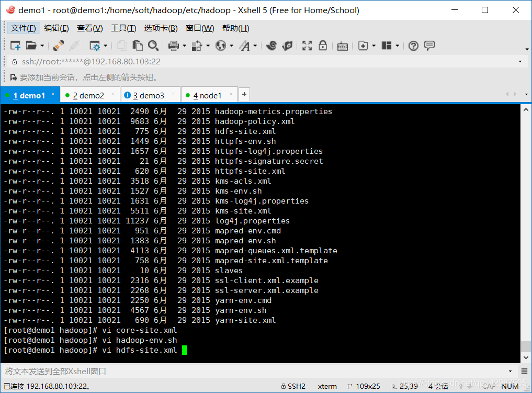Viewport: 532px width, 393px height.
Task: Click the terminal scrollbar thumb
Action: [x=526, y=347]
